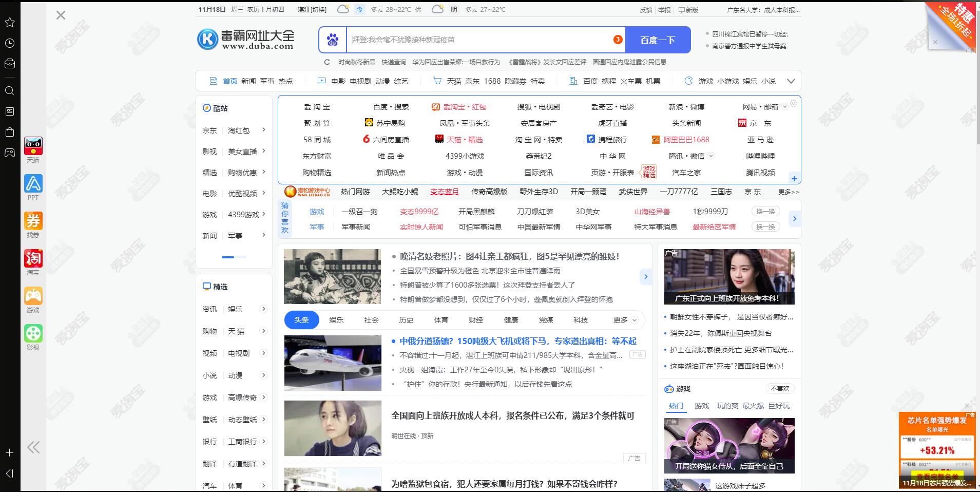Collapse the sidebar with the bottom arrow icon
Viewport: 980px width, 492px height.
[10, 474]
